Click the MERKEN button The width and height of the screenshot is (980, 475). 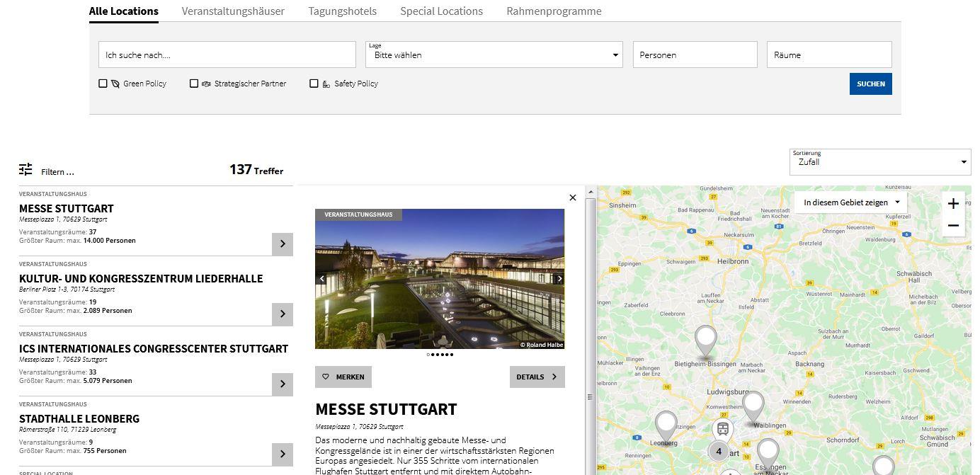(343, 377)
